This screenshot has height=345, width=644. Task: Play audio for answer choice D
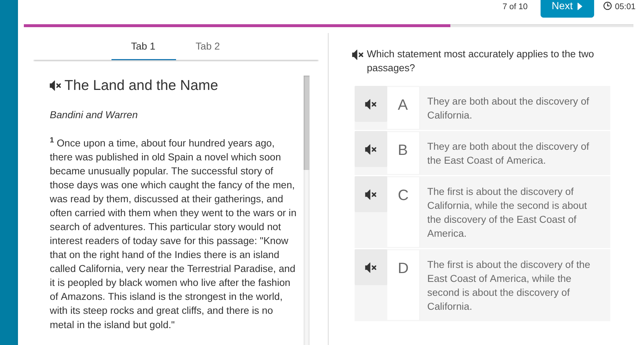click(x=371, y=268)
